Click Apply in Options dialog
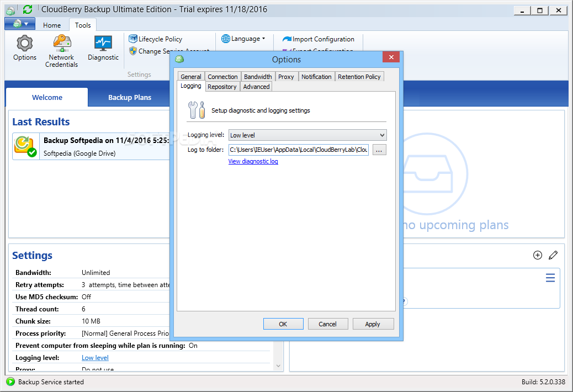 373,324
